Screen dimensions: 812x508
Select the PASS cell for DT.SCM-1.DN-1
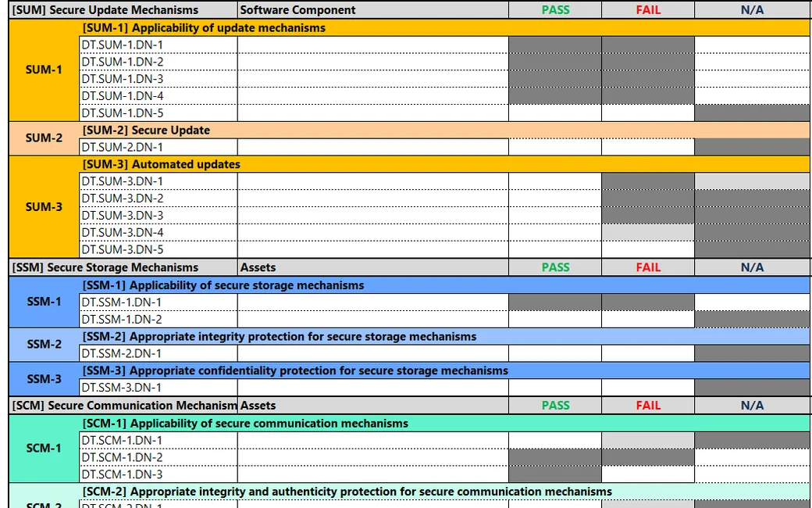(555, 441)
